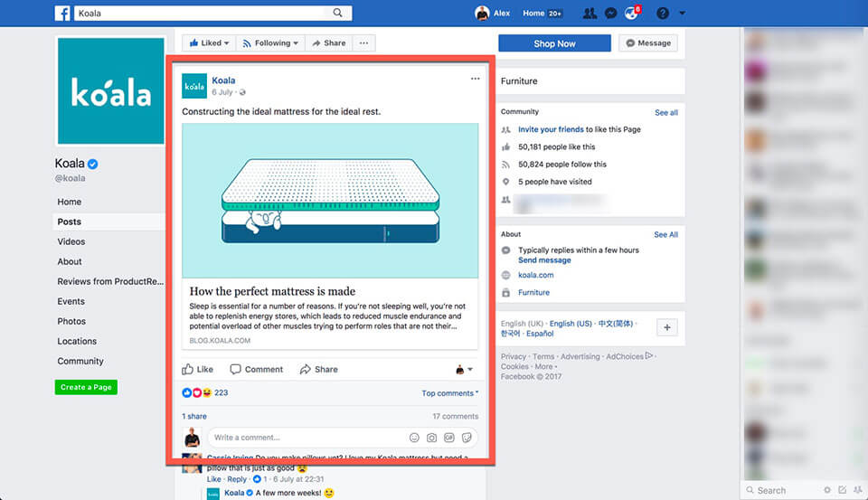
Task: Click the Home link in top bar
Action: pyautogui.click(x=533, y=14)
